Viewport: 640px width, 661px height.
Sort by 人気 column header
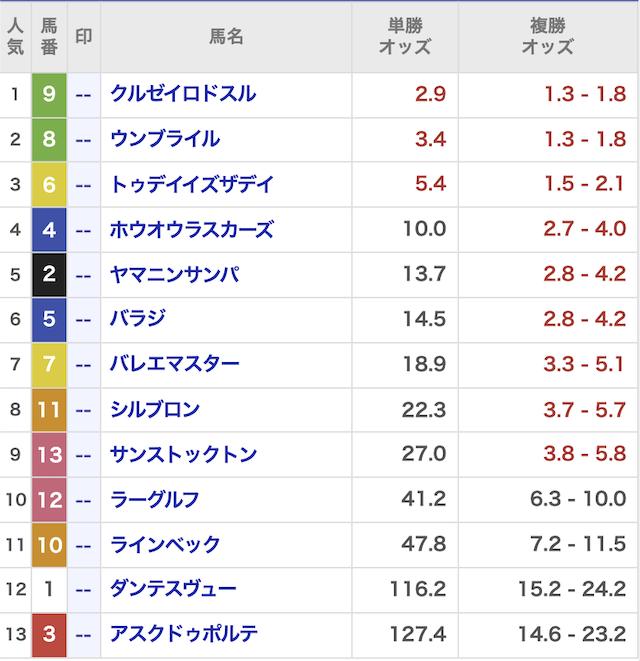(x=15, y=37)
